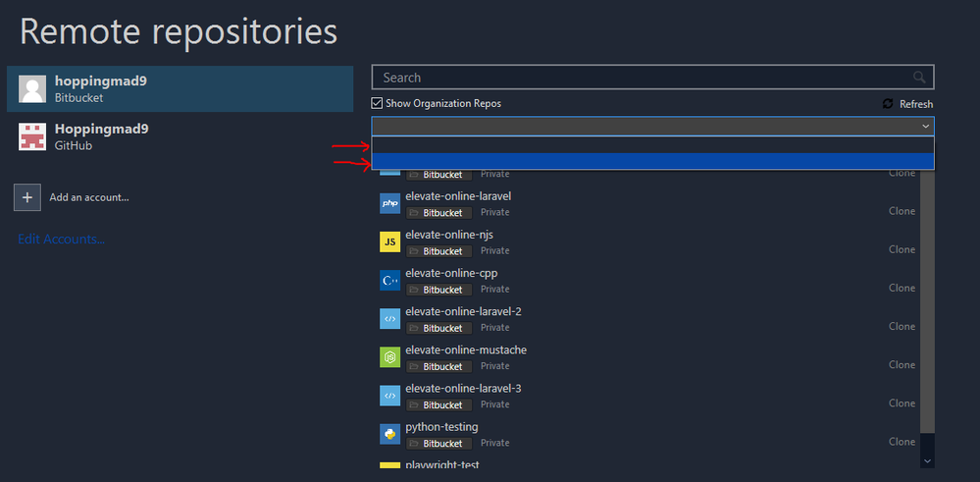Click the elevate-online-laravel-3 repository name

pyautogui.click(x=463, y=388)
